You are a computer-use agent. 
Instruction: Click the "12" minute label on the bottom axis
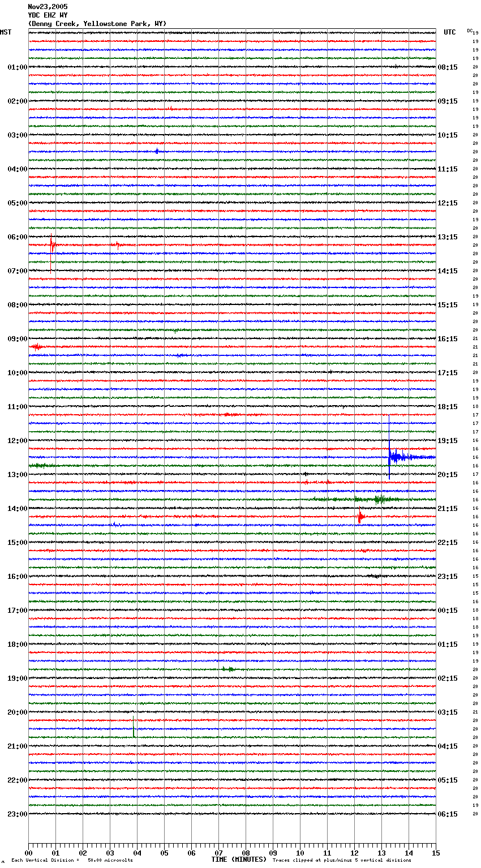(354, 853)
